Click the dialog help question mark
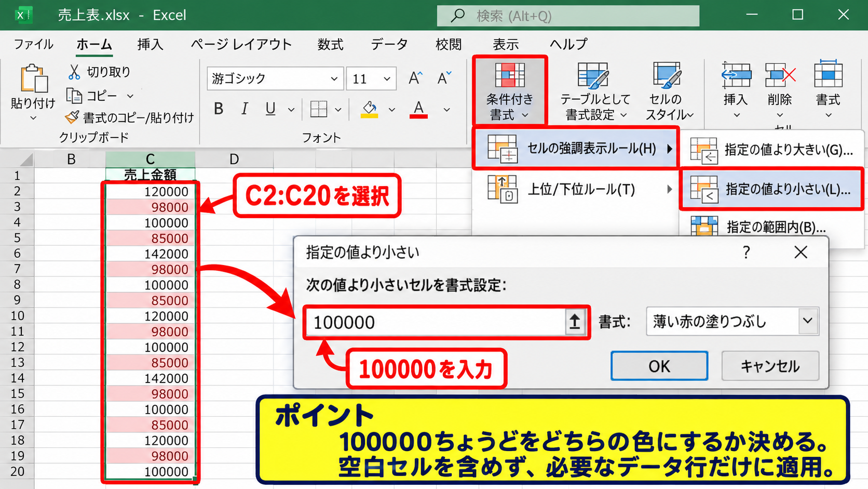 746,253
